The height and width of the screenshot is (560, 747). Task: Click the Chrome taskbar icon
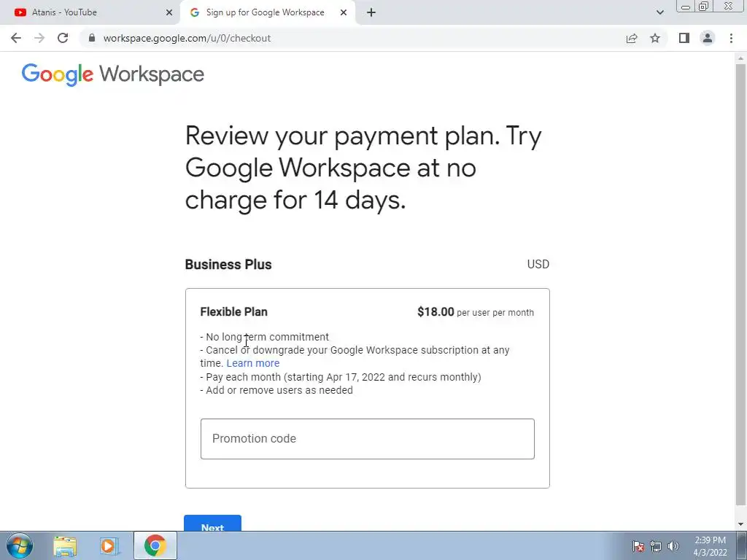[x=155, y=545]
